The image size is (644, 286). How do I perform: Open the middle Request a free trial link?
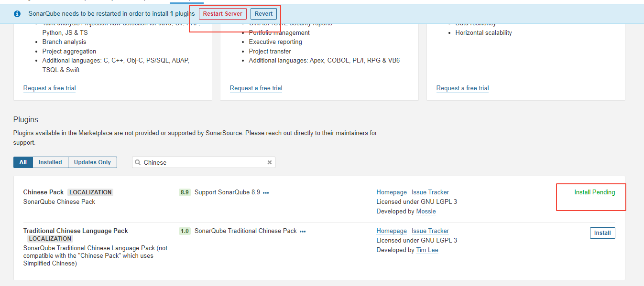click(256, 88)
